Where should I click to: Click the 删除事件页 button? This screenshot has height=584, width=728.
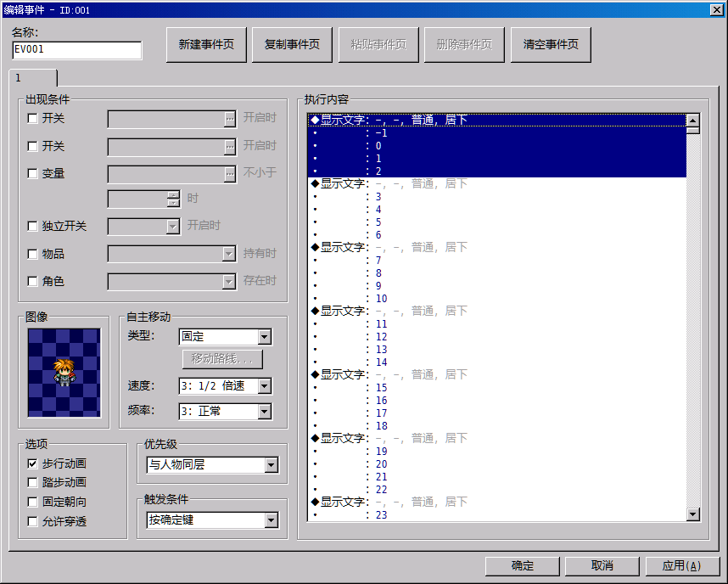(x=464, y=45)
